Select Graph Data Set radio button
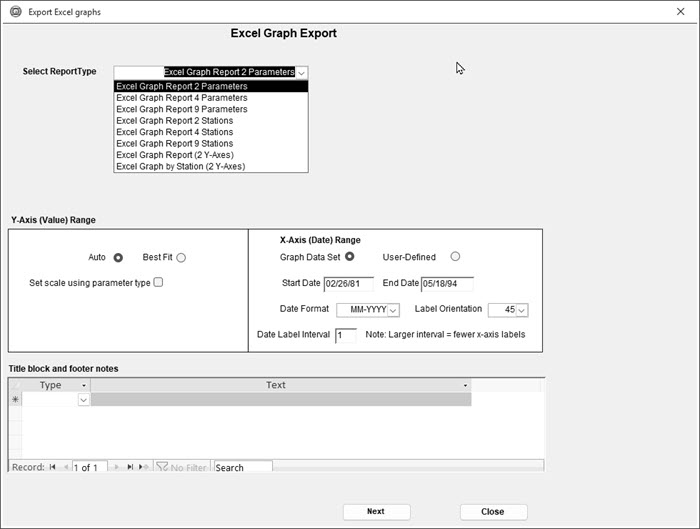Viewport: 700px width, 529px height. (x=350, y=256)
